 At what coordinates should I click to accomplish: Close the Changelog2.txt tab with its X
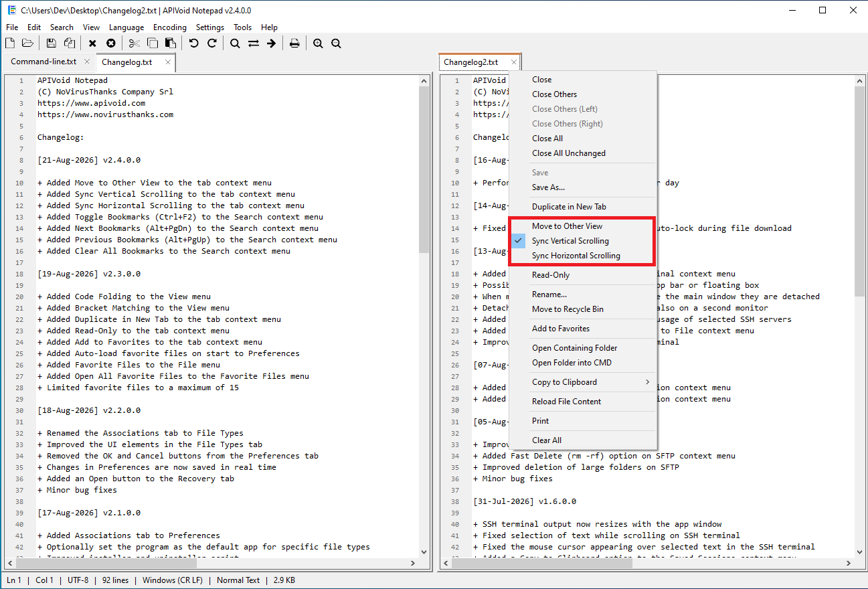514,62
